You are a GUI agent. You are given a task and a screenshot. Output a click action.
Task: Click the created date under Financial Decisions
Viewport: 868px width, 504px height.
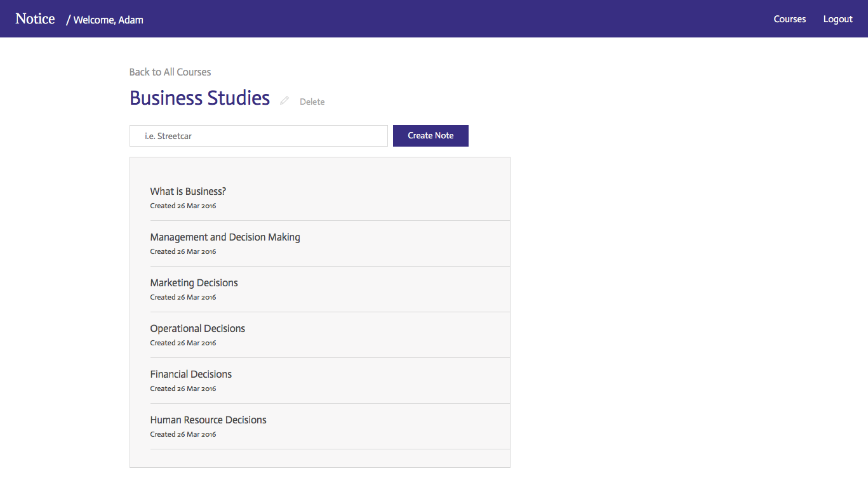click(183, 388)
